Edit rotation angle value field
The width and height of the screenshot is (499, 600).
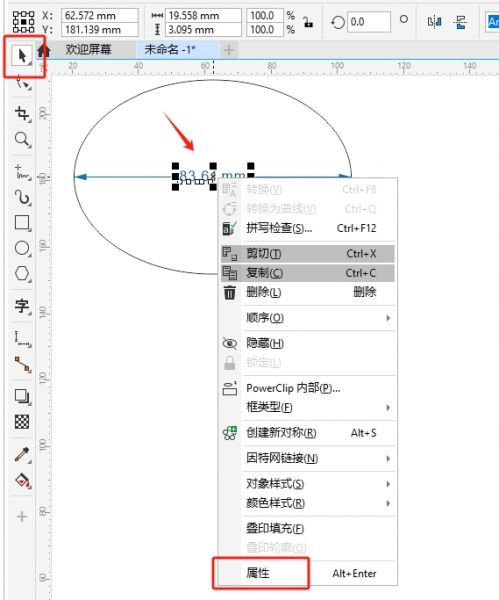(x=369, y=22)
